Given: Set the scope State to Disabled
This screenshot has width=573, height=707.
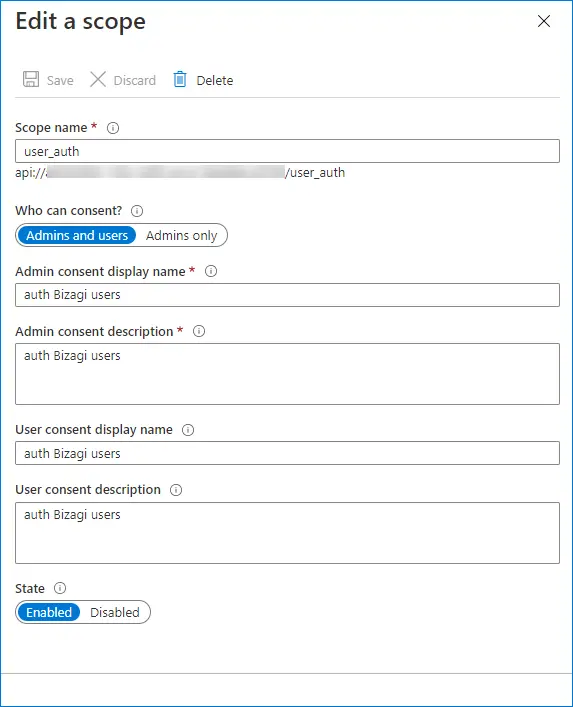Looking at the screenshot, I should 115,612.
